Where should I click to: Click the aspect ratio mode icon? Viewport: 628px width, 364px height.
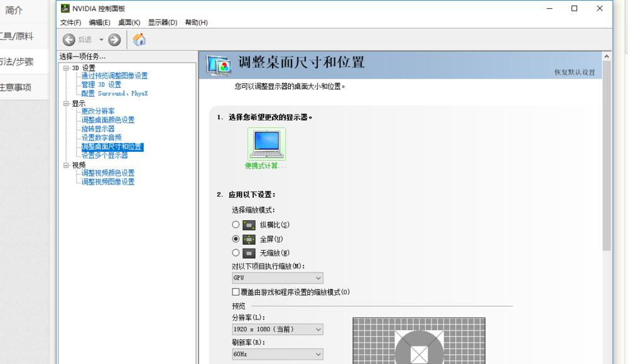[x=249, y=225]
